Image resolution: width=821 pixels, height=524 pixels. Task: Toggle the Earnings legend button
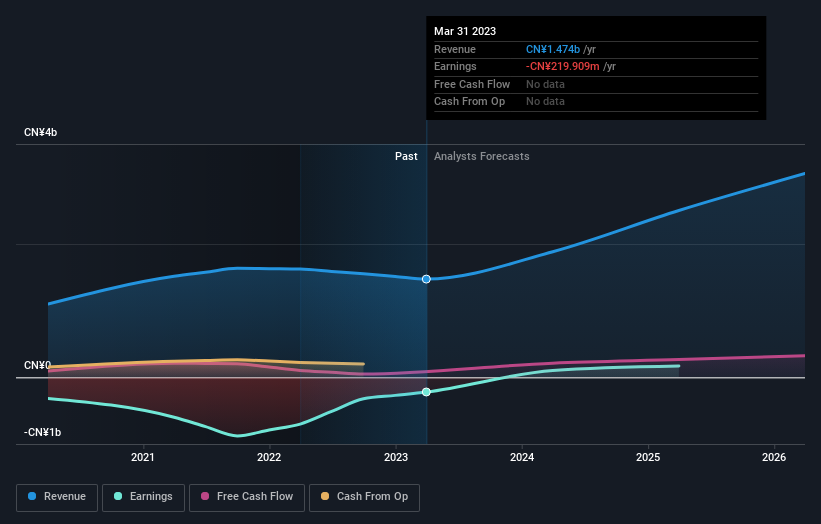143,497
